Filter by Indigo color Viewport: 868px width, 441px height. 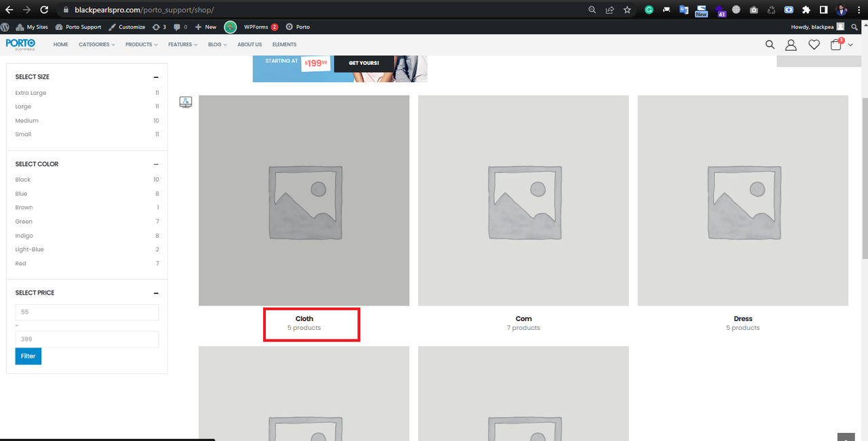coord(24,236)
